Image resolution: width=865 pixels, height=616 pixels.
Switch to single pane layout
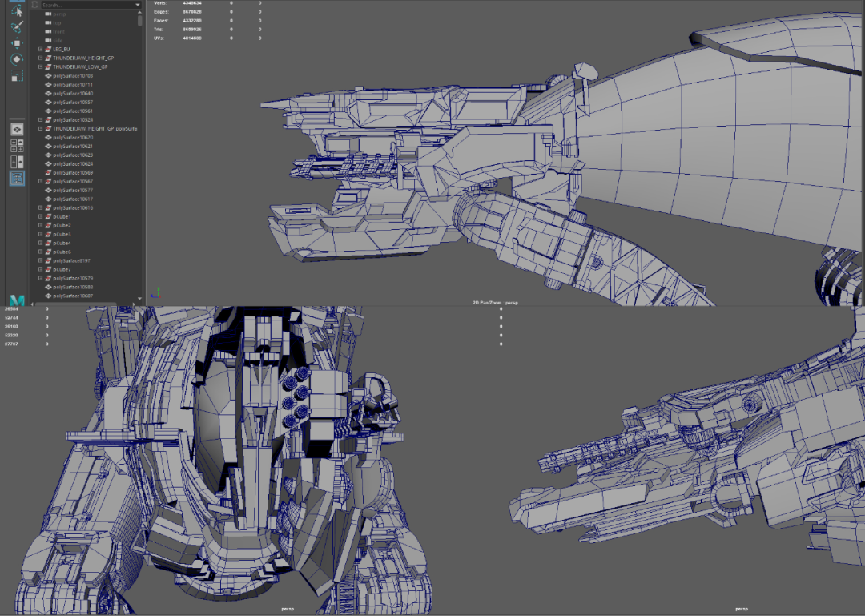[17, 129]
